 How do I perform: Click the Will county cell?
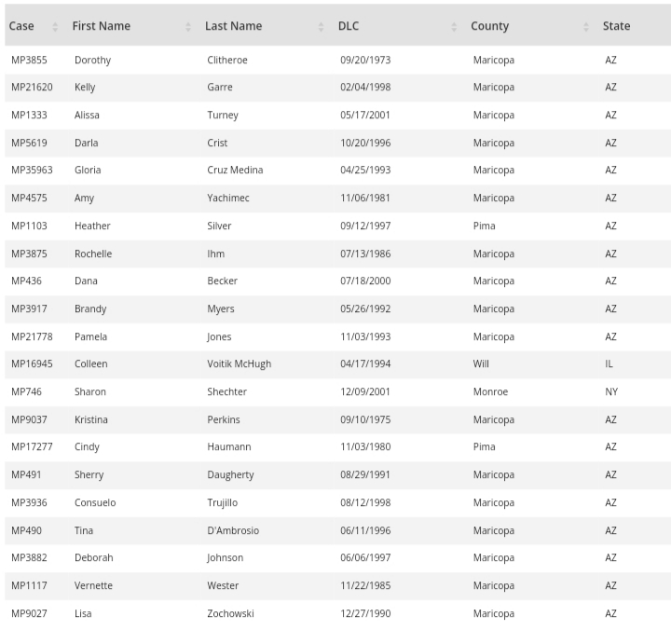[481, 364]
